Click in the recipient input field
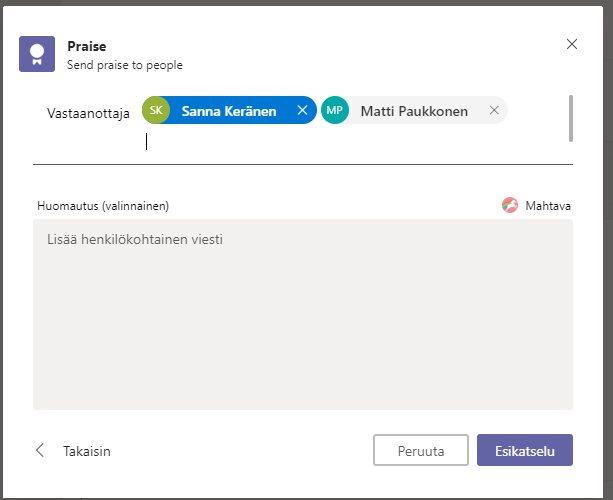 pos(350,142)
